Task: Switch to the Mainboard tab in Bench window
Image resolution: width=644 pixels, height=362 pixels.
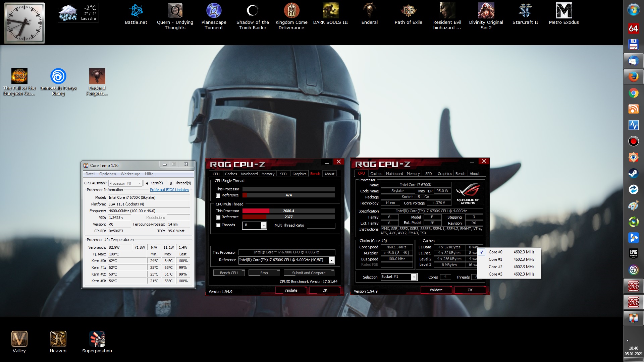Action: point(249,174)
